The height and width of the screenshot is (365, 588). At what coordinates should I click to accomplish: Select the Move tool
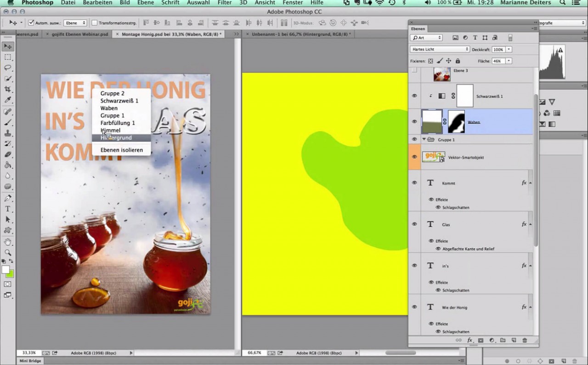pos(8,46)
